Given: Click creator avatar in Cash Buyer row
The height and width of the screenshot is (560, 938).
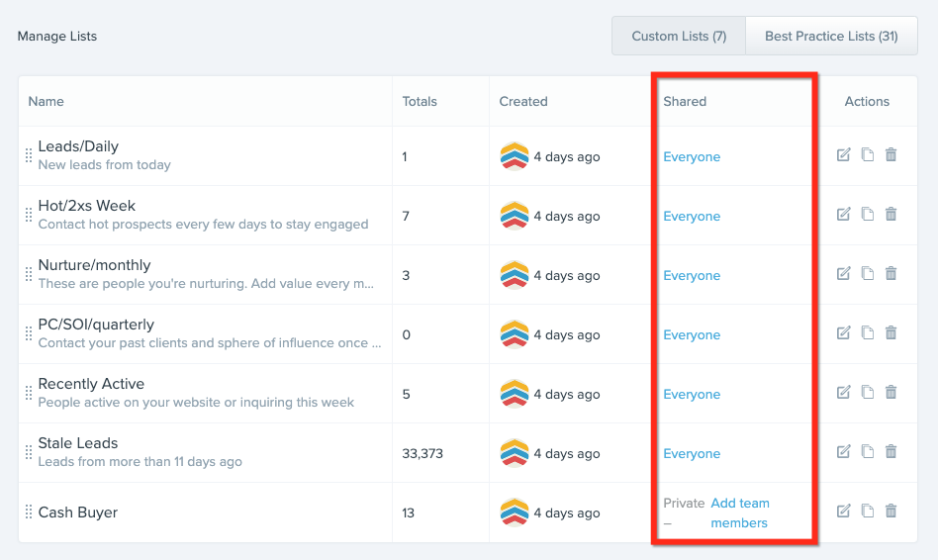Looking at the screenshot, I should coord(515,513).
